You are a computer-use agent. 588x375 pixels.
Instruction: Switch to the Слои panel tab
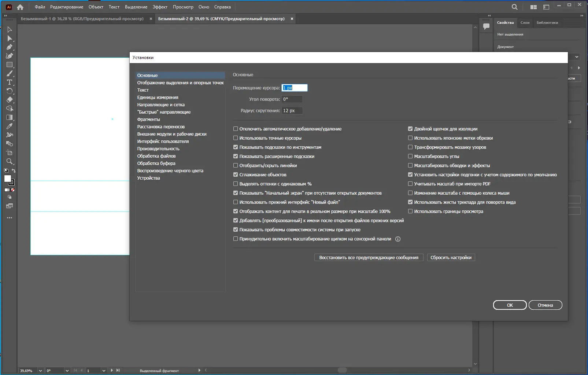point(525,23)
